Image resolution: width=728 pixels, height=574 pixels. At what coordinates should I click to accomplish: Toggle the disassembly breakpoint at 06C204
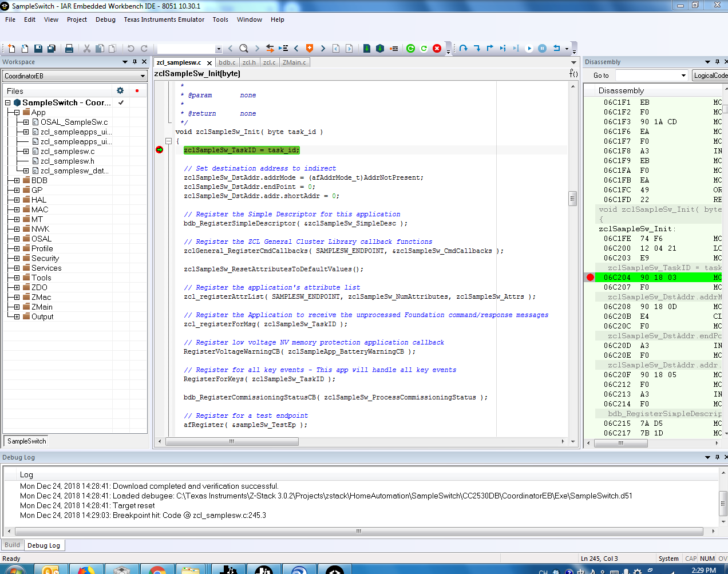pos(590,278)
